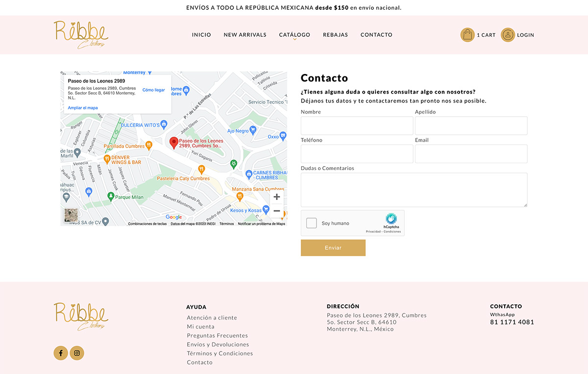Click hCaptcha Condiciones link
Screen dimensions: 588x374
click(x=392, y=231)
